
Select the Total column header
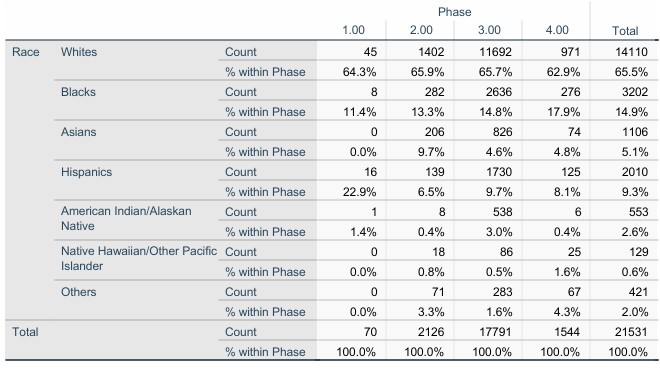(625, 31)
